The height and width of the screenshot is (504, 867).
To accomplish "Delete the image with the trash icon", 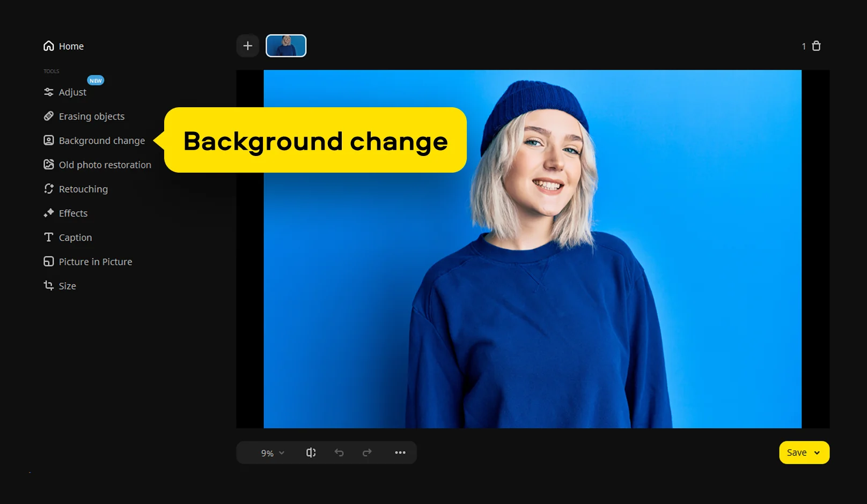I will point(817,46).
